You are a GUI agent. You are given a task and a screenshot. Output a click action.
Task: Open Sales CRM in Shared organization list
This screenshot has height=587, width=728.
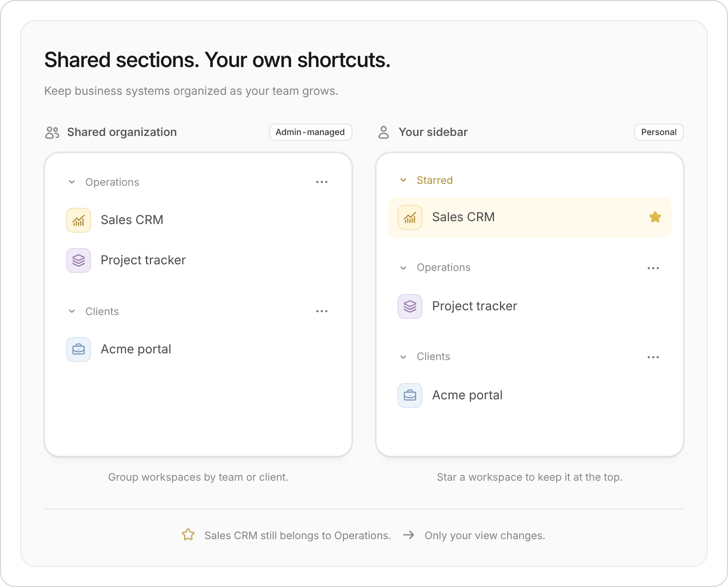[132, 220]
